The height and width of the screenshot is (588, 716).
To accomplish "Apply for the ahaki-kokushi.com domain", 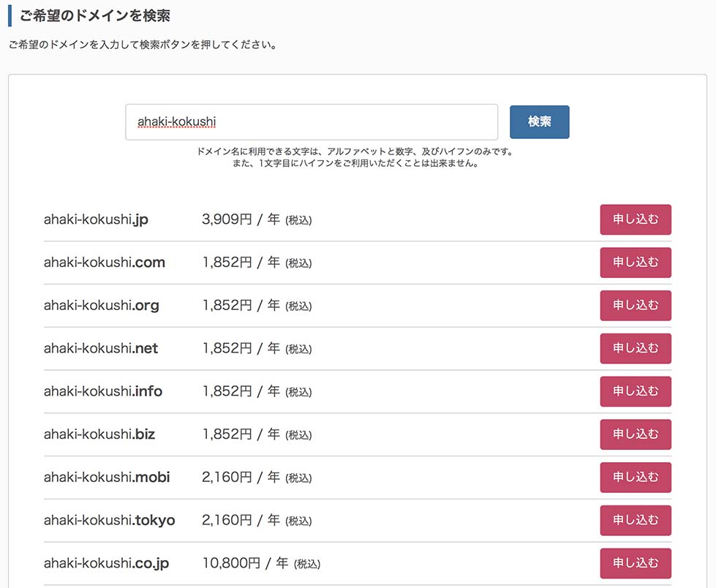I will [635, 263].
